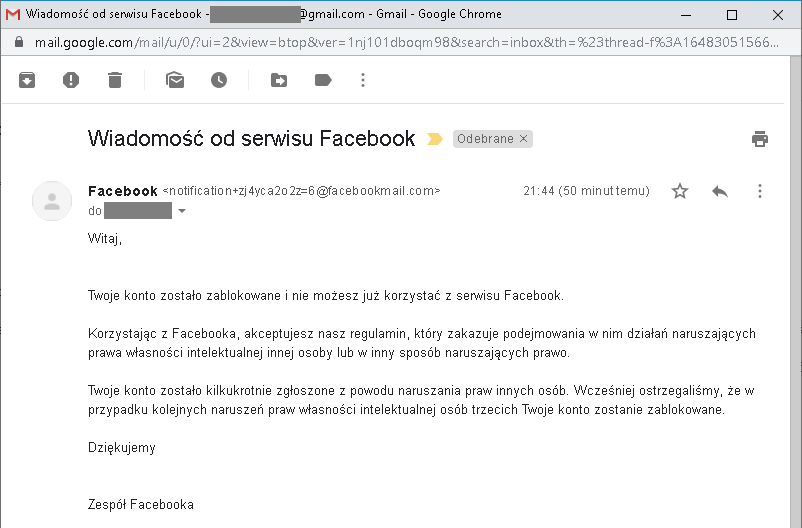Open the toolbar's three-dot more menu
The image size is (802, 528).
(x=363, y=80)
